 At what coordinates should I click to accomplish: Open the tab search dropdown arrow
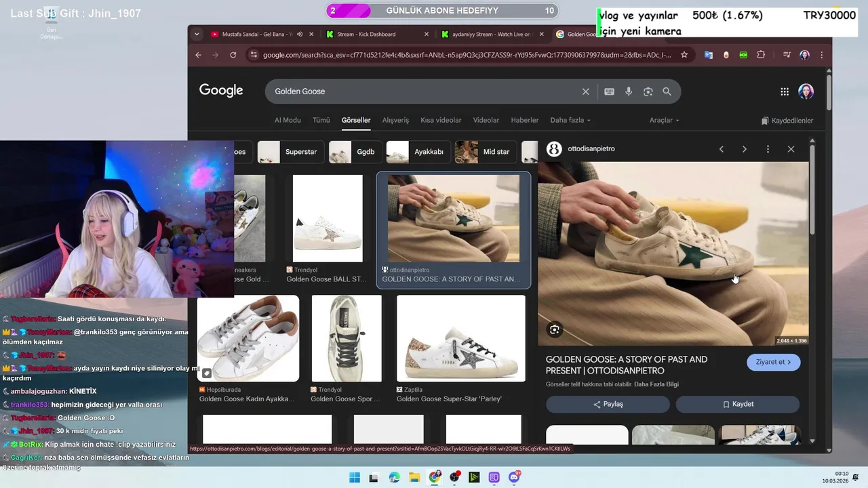197,34
